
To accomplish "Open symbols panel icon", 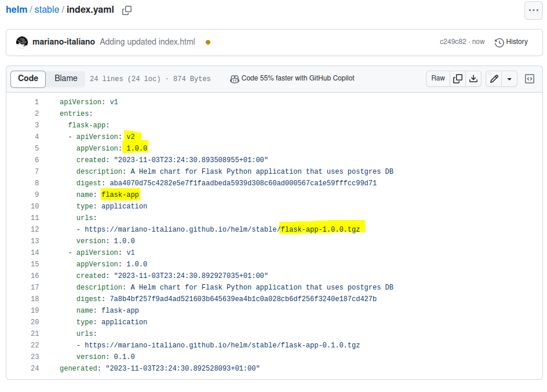I will coord(529,79).
